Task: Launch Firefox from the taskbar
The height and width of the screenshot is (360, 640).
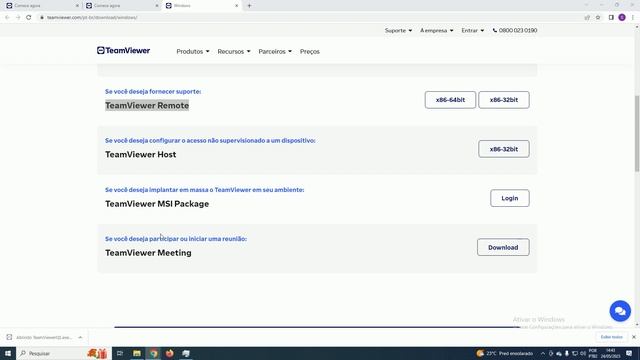Action: [x=169, y=353]
